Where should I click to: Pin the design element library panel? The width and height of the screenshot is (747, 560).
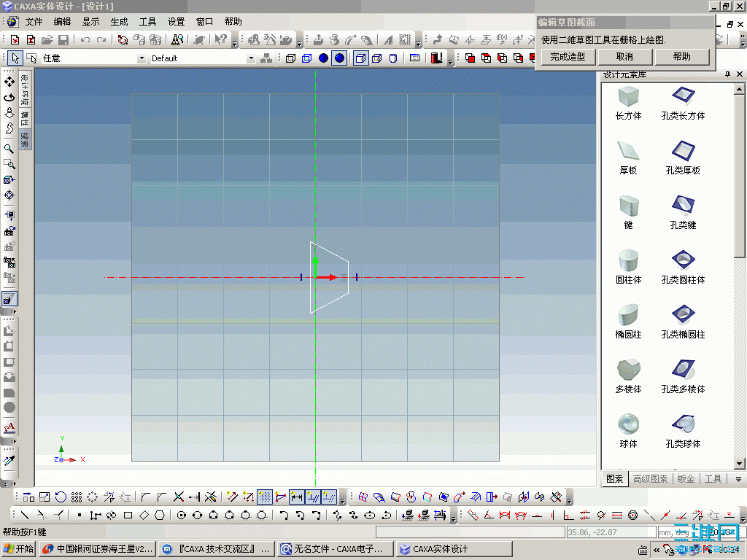[727, 74]
